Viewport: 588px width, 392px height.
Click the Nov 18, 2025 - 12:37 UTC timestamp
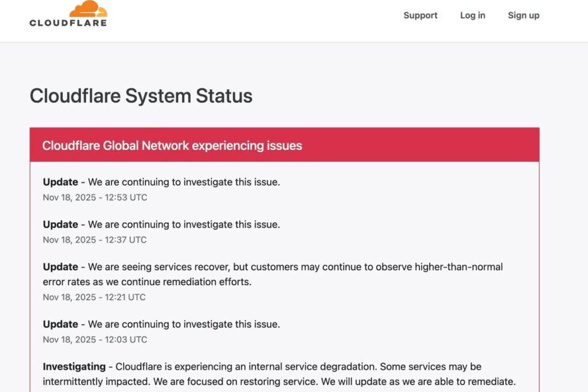[95, 240]
